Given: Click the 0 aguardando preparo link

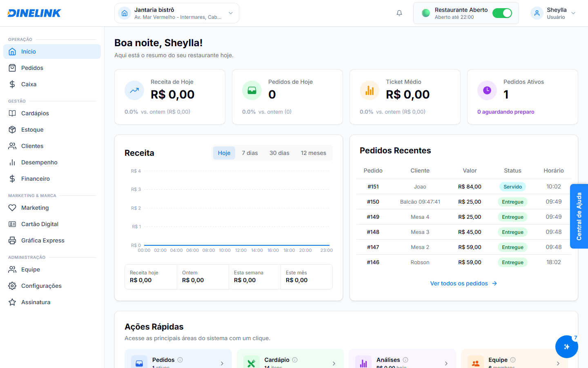Looking at the screenshot, I should coord(506,112).
